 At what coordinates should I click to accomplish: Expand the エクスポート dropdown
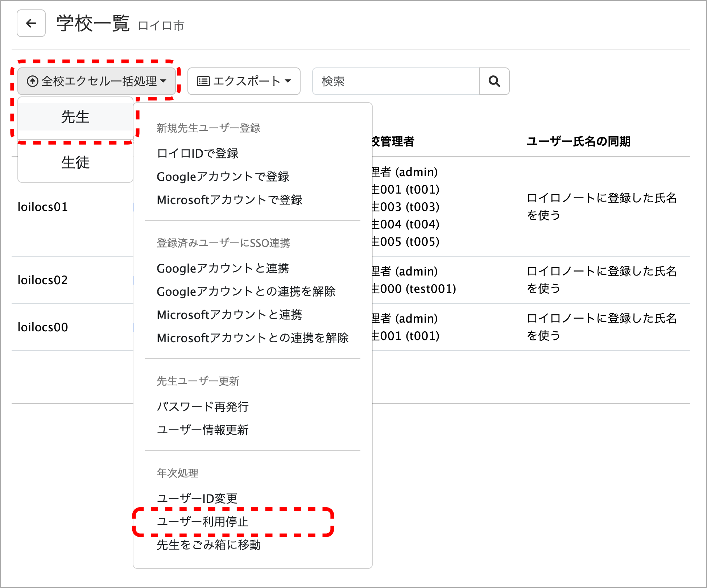244,81
